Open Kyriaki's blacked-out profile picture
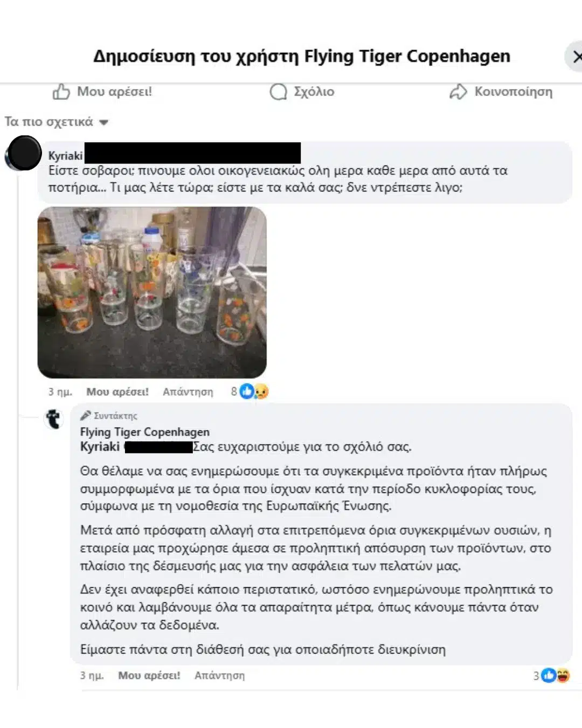The image size is (582, 728). tap(23, 154)
